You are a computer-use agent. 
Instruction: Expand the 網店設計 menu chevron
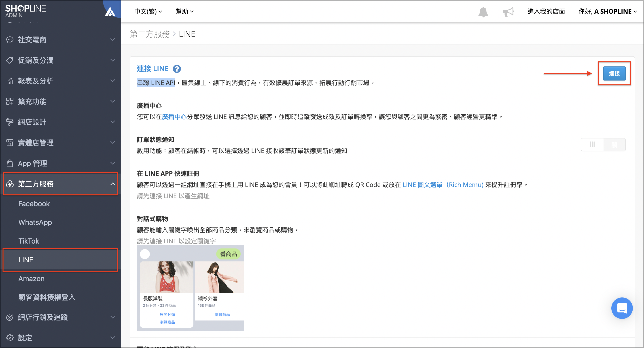click(113, 122)
